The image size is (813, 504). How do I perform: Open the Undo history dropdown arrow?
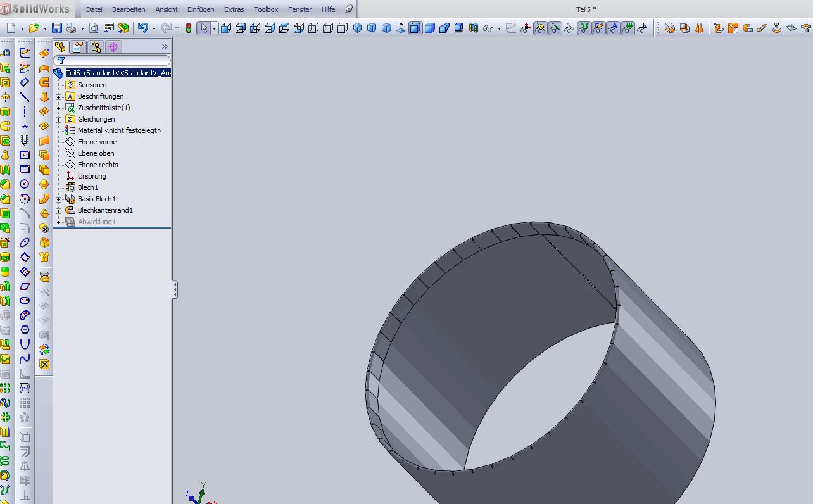(154, 28)
